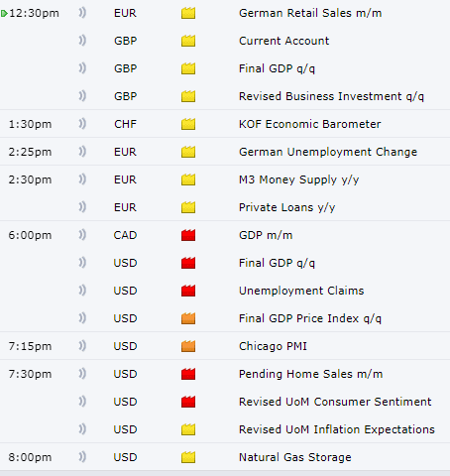The height and width of the screenshot is (476, 450).
Task: Open Chicago PMI event
Action: (273, 346)
